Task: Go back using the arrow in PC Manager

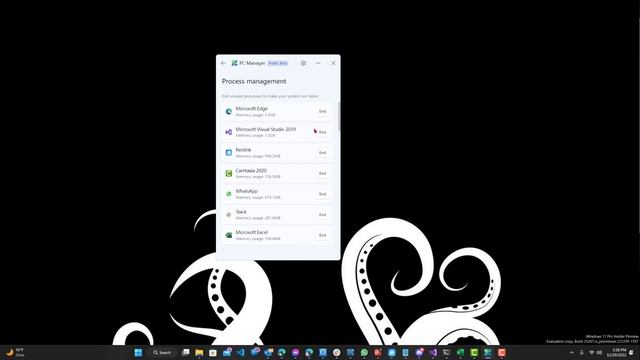Action: point(223,63)
